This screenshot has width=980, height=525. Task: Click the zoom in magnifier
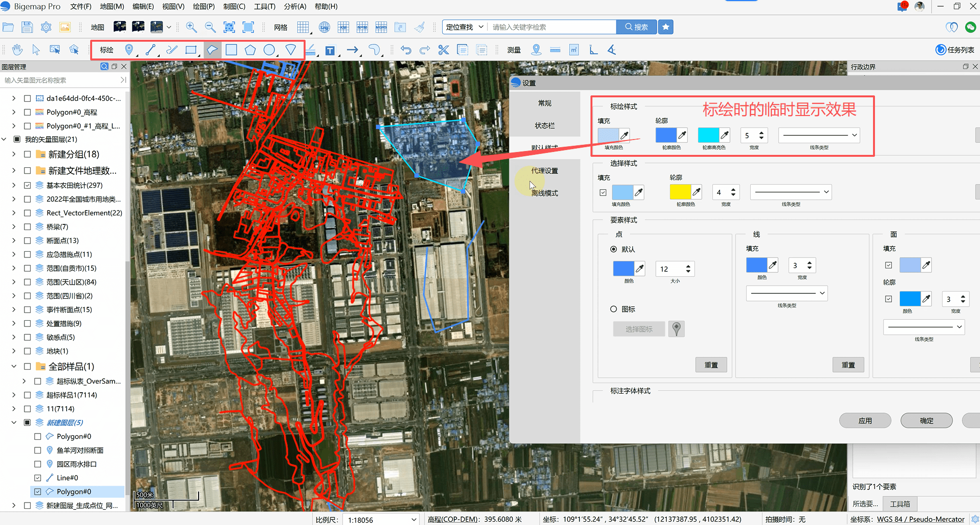click(191, 27)
